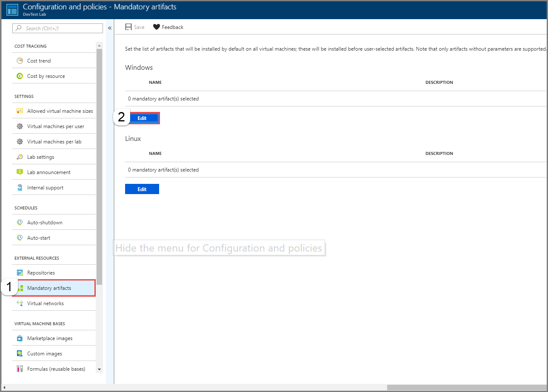Click the Virtual machines per lab gear icon

tap(20, 142)
